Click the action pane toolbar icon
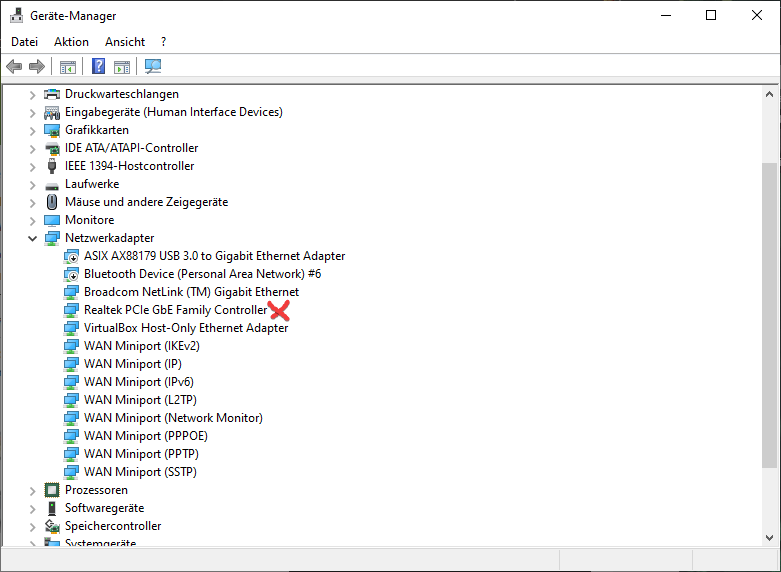Screen dimensions: 781x572 coord(122,67)
